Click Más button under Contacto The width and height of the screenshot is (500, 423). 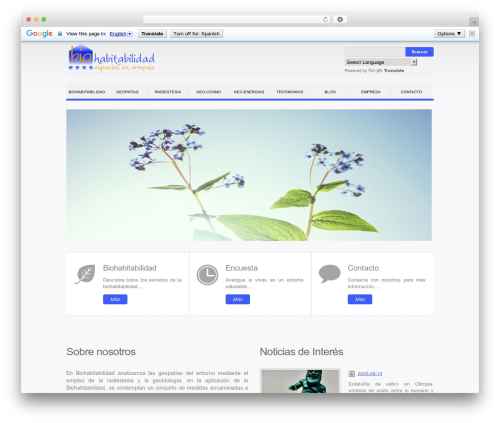360,299
